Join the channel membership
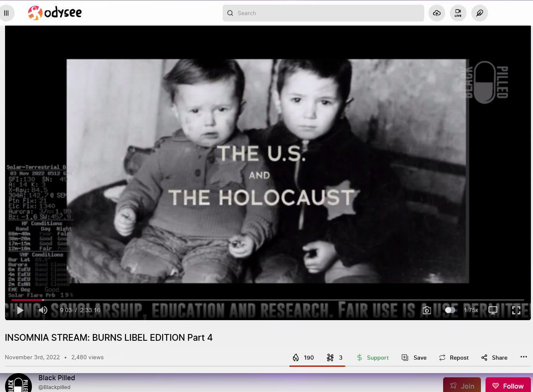Image resolution: width=533 pixels, height=392 pixels. [x=462, y=386]
